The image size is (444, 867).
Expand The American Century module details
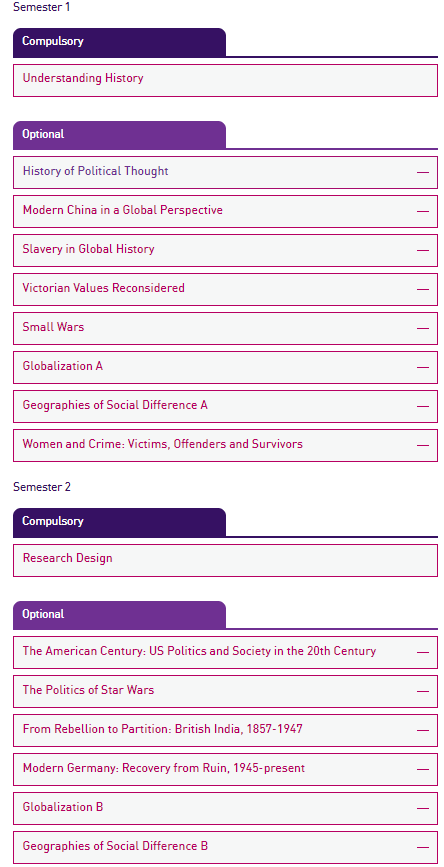click(x=226, y=652)
